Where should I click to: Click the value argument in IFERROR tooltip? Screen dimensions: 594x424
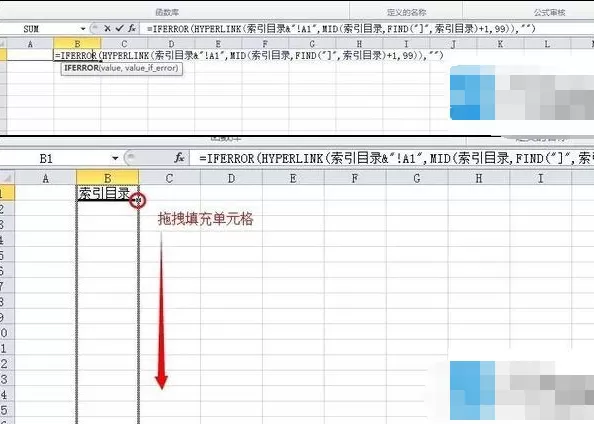tap(111, 68)
